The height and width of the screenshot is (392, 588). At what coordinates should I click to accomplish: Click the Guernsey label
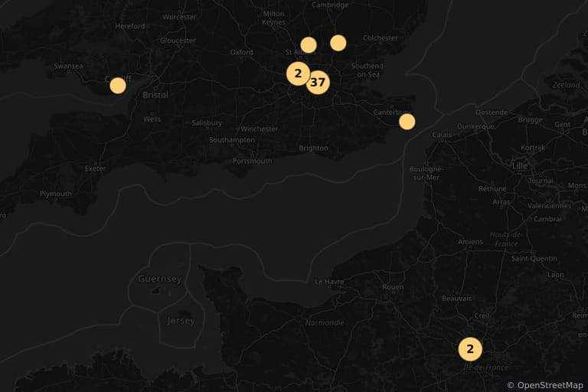point(160,279)
